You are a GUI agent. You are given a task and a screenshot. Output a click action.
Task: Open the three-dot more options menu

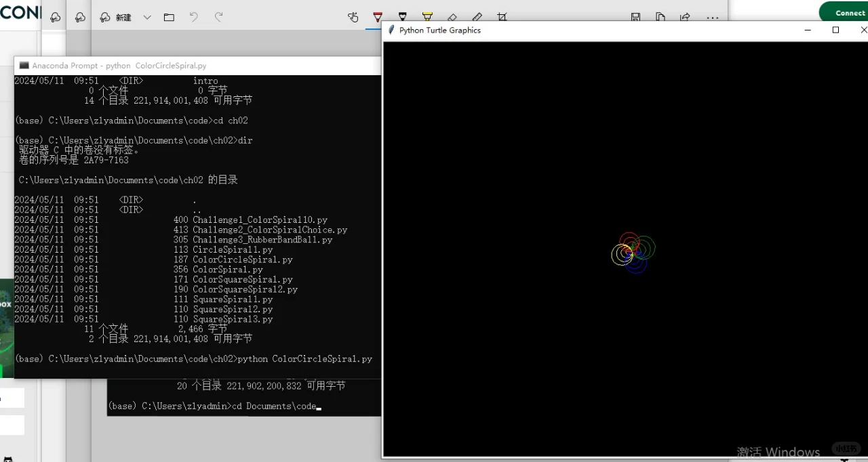click(712, 18)
